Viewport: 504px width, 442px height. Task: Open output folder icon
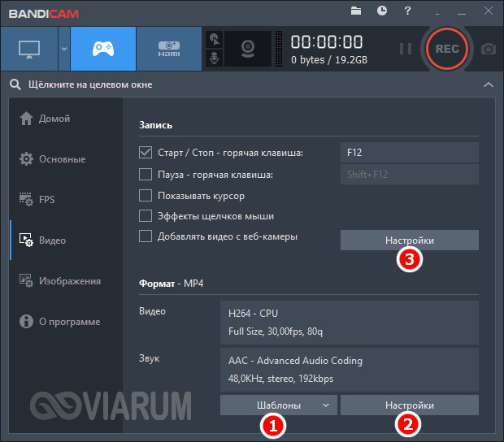pyautogui.click(x=356, y=11)
